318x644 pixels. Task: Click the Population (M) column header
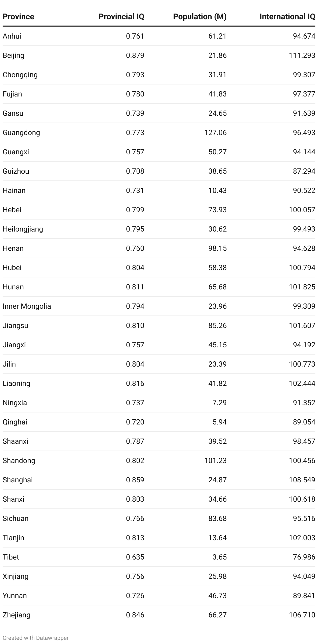pyautogui.click(x=200, y=17)
